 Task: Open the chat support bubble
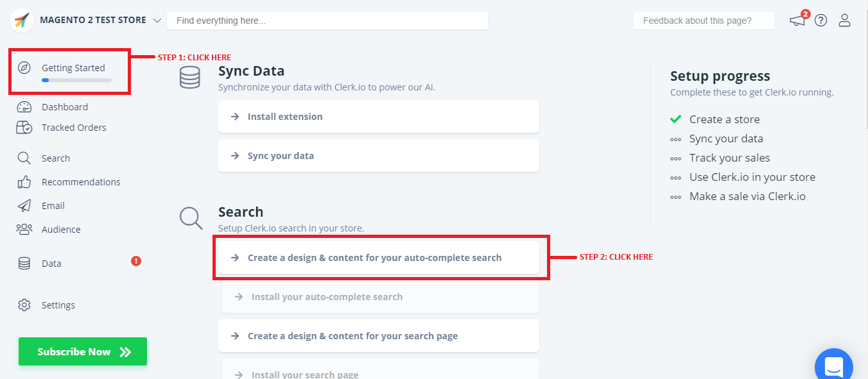point(833,367)
